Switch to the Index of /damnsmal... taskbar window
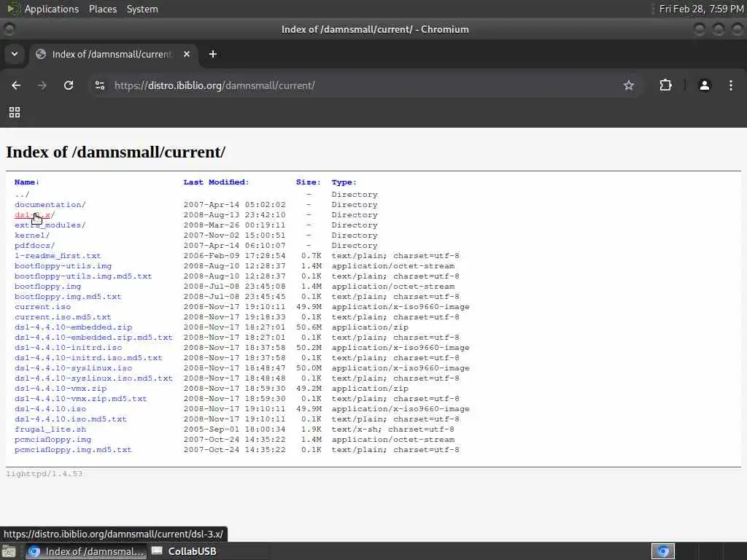The image size is (747, 560). (87, 551)
